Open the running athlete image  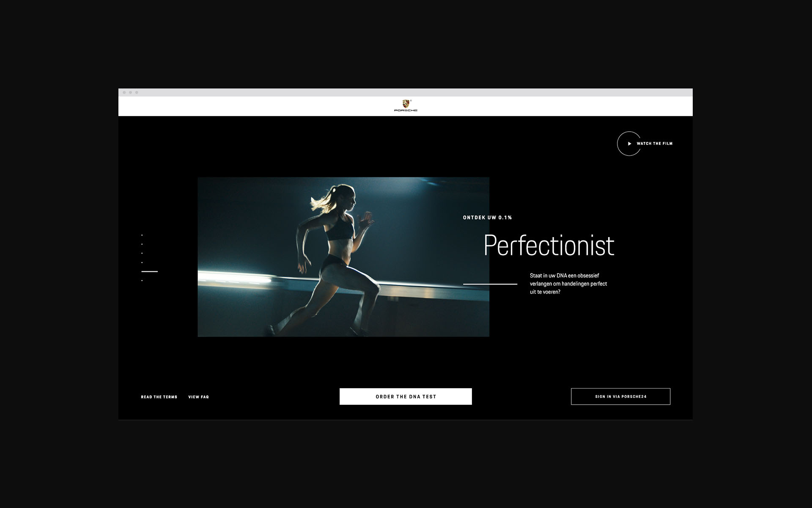(343, 257)
